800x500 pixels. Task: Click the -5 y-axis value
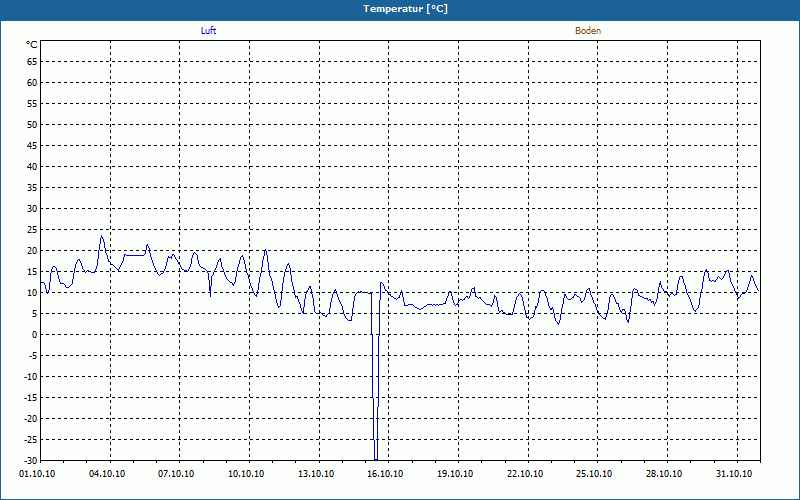pyautogui.click(x=33, y=356)
